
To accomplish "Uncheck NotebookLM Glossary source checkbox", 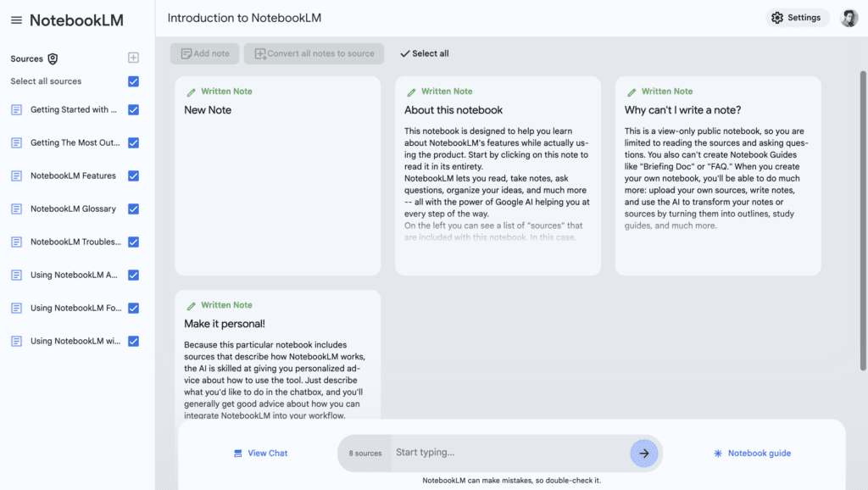I will 133,209.
